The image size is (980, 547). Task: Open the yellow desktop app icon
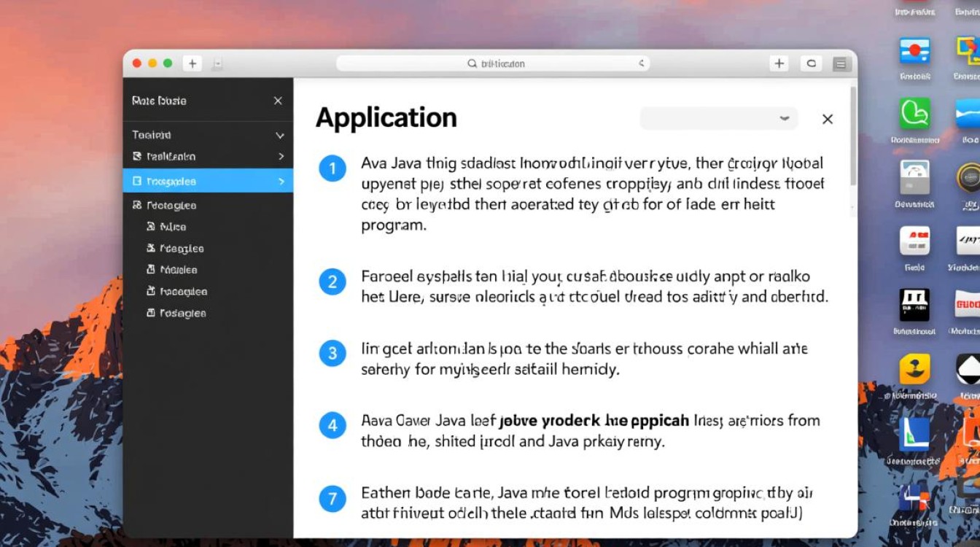[914, 370]
